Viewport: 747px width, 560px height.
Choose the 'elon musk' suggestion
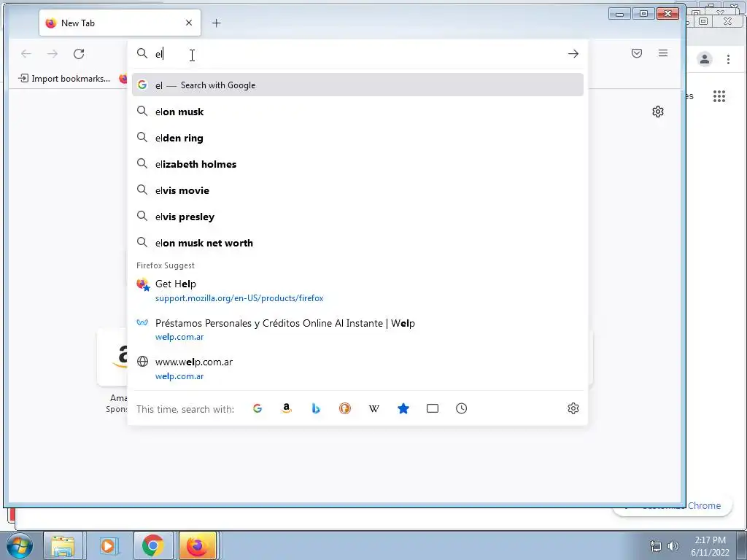pos(357,112)
